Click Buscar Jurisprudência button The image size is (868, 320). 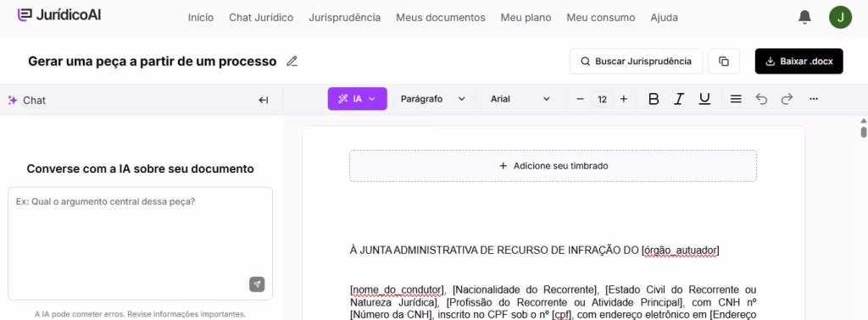636,61
